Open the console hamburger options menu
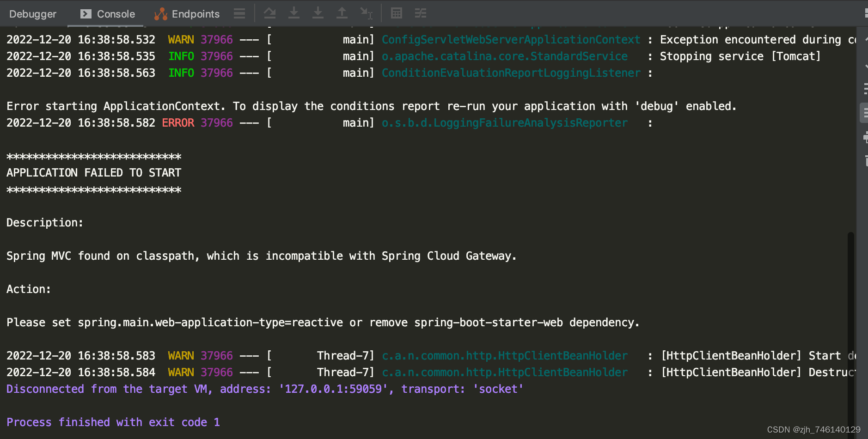The height and width of the screenshot is (439, 868). pos(239,13)
